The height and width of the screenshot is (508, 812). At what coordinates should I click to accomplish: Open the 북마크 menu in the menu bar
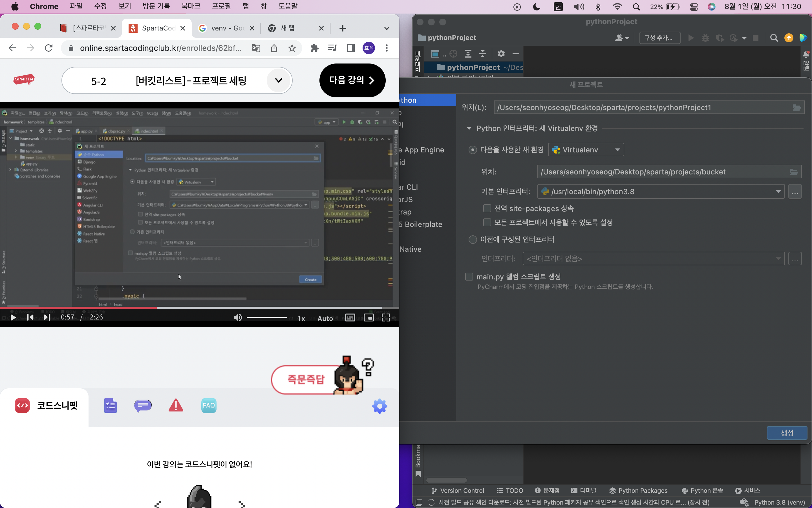[191, 6]
